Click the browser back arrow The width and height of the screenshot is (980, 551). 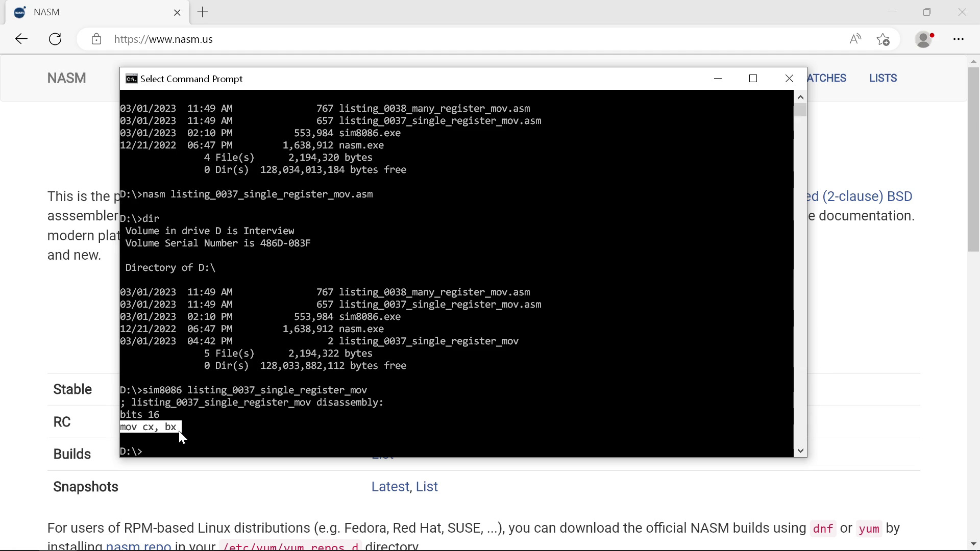[x=21, y=39]
